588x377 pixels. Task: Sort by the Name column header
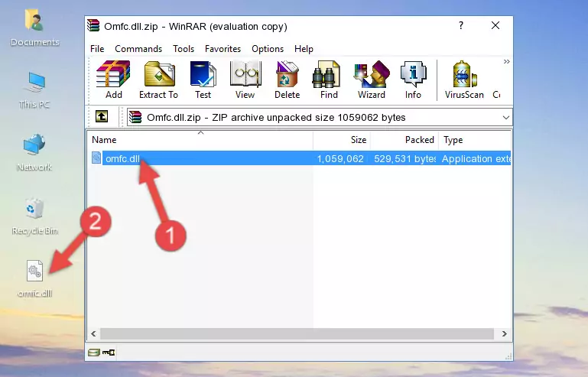(200, 140)
